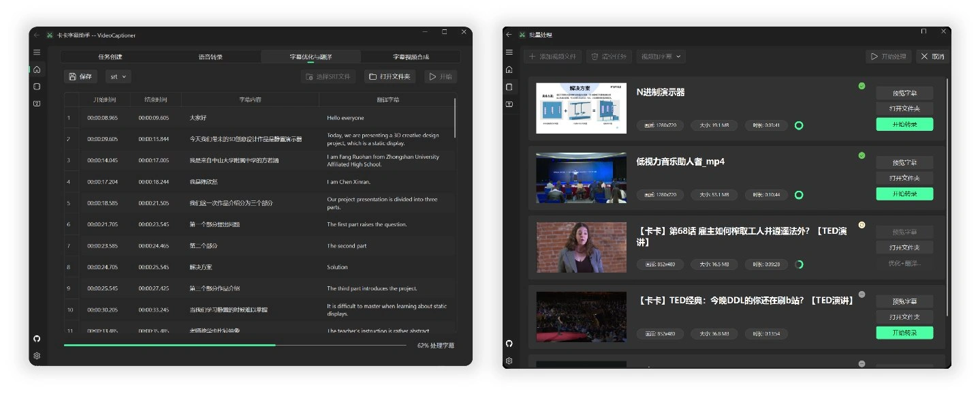
Task: Click the back arrow in the batch processing window
Action: tap(509, 34)
